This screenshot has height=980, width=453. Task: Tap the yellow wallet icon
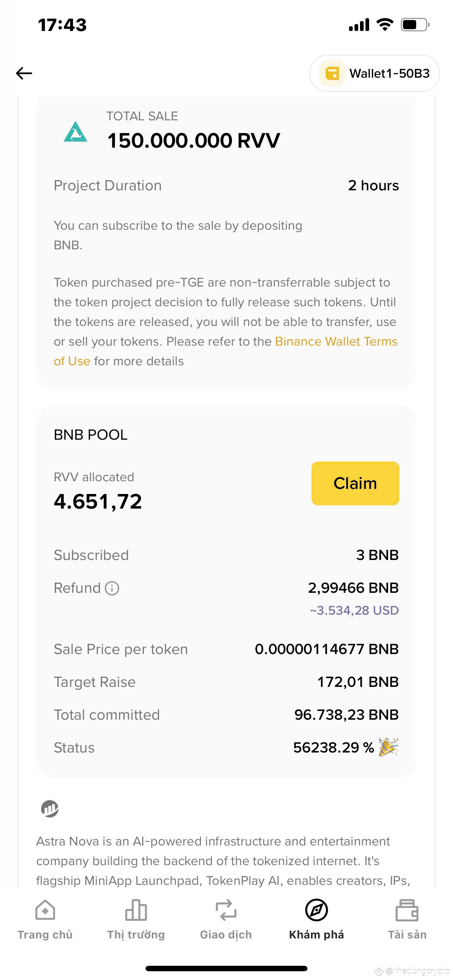pyautogui.click(x=332, y=73)
